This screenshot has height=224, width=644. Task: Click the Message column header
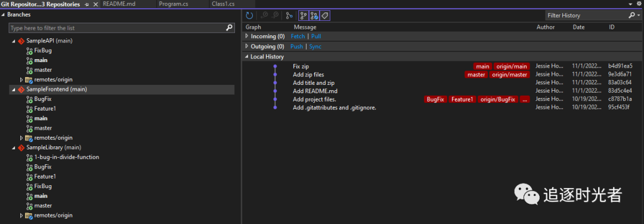coord(305,27)
